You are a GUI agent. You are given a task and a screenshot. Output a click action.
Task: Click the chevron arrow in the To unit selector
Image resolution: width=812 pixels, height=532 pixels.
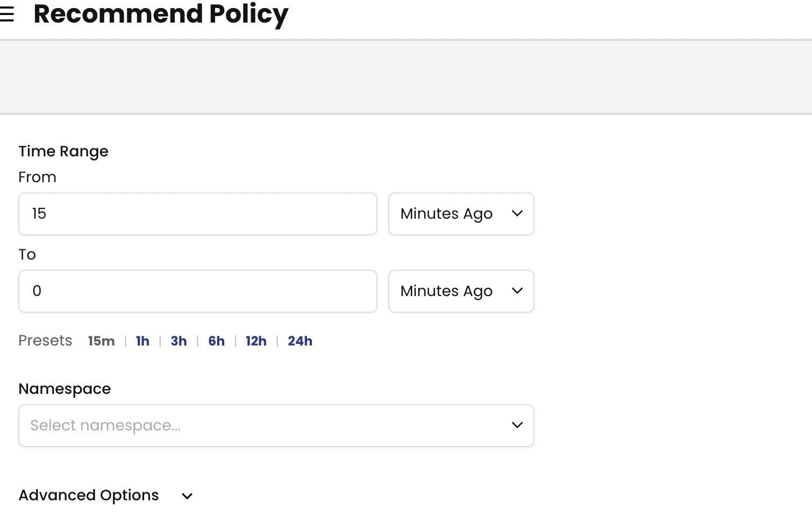click(x=517, y=291)
